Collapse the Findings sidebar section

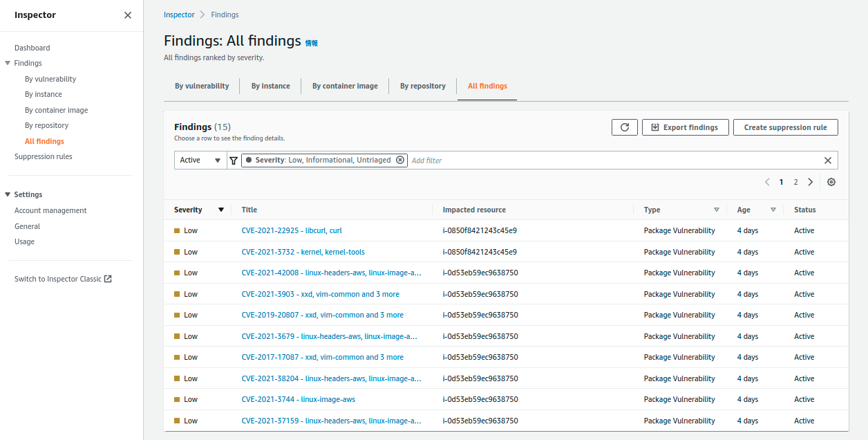coord(8,63)
